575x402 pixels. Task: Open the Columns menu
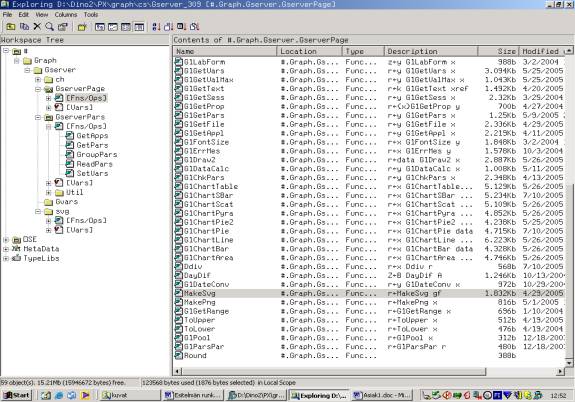[x=66, y=15]
